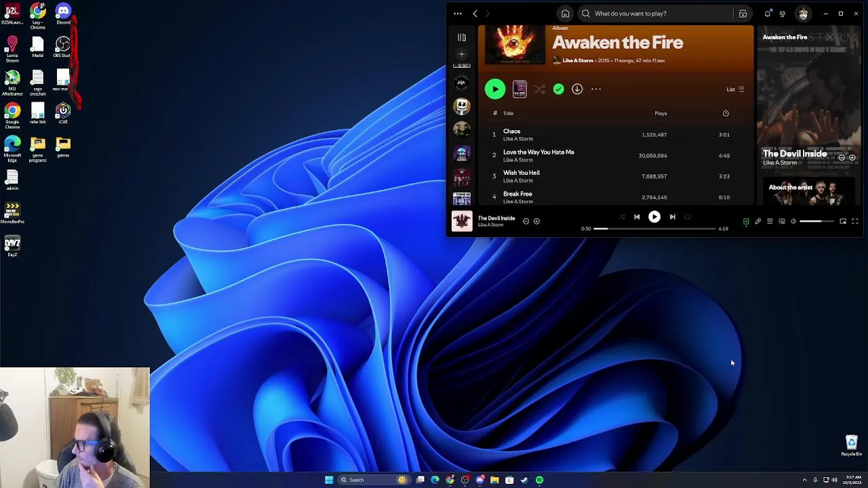Image resolution: width=868 pixels, height=488 pixels.
Task: Open the Spotify three-dot app menu
Action: point(458,14)
